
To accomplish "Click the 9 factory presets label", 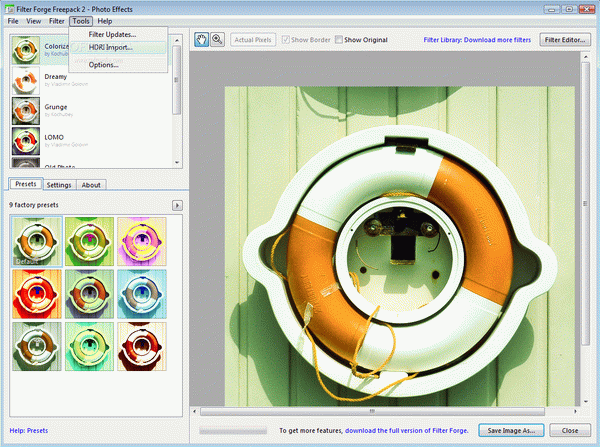I will click(34, 205).
